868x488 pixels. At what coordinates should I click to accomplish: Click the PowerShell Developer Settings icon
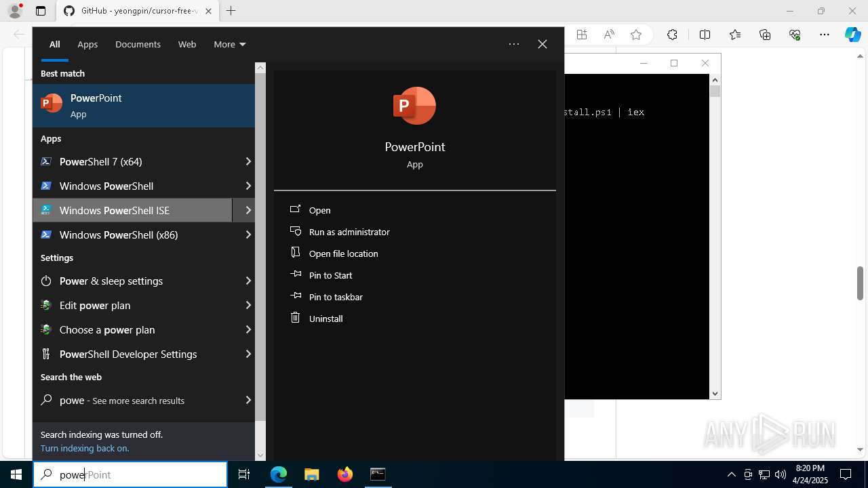(x=46, y=354)
